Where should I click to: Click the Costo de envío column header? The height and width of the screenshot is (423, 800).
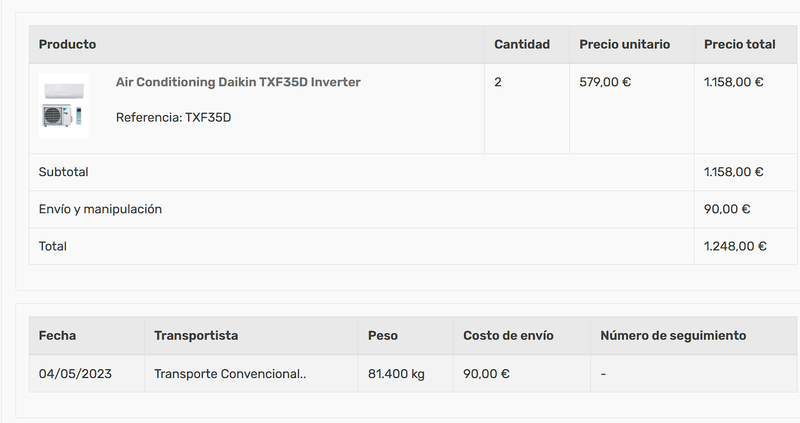508,335
